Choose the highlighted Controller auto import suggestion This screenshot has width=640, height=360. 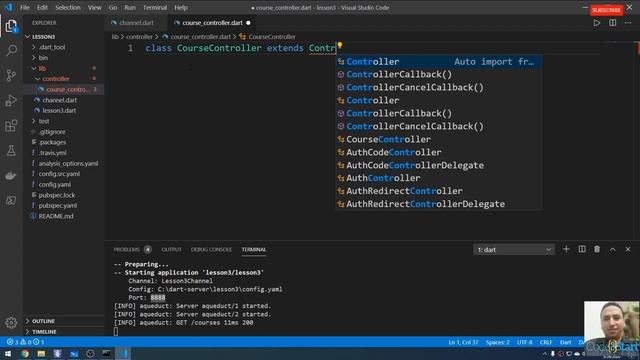point(438,62)
